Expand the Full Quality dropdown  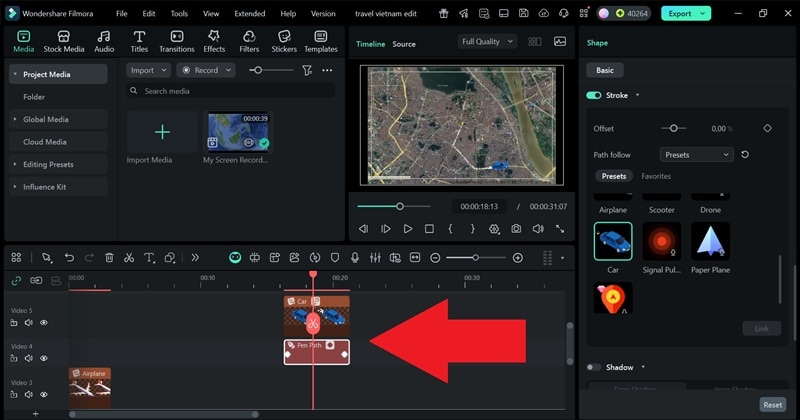487,42
